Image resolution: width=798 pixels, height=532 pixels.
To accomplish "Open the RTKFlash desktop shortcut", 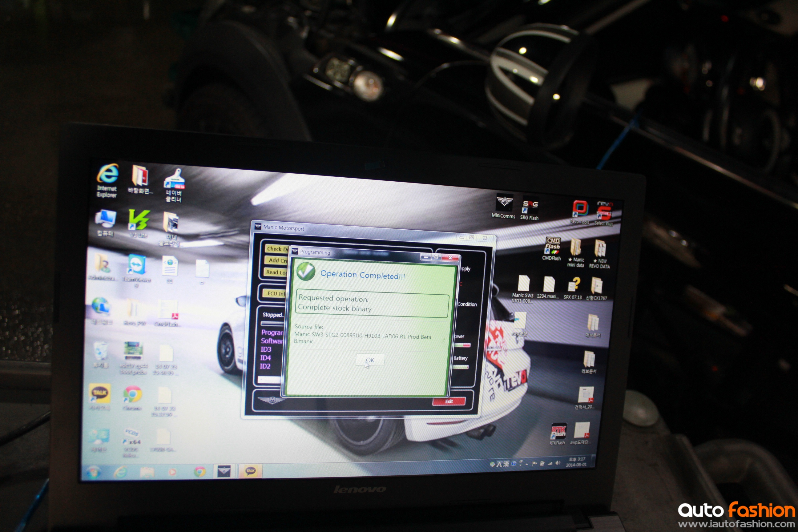I will pyautogui.click(x=558, y=433).
